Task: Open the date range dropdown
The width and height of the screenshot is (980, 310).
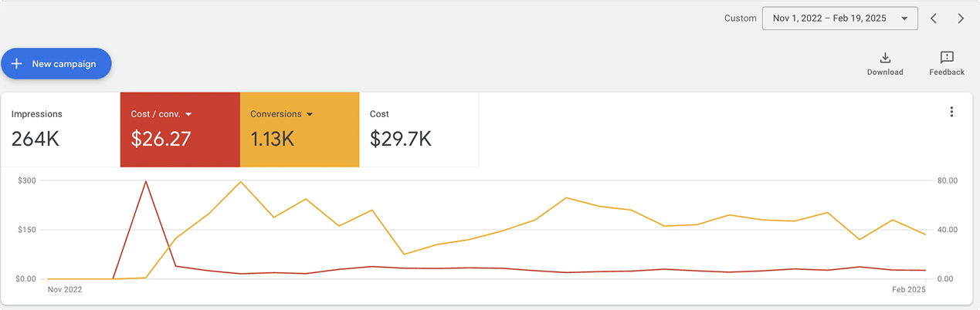Action: (839, 19)
